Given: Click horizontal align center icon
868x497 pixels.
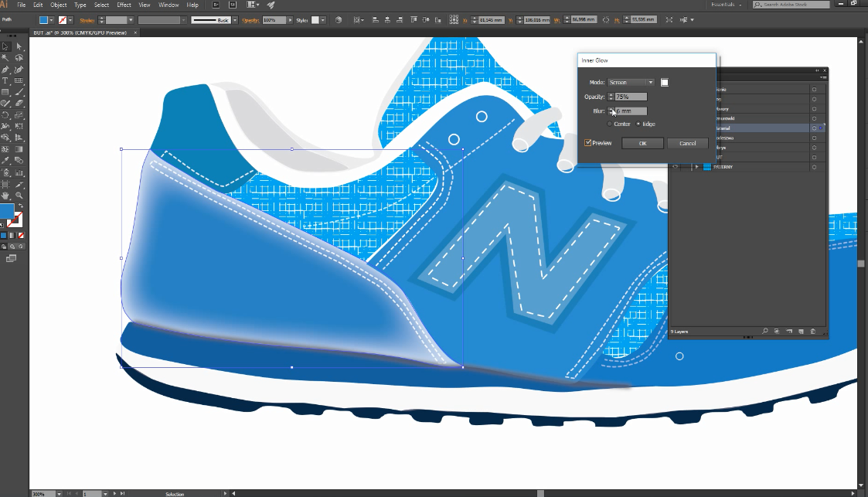Looking at the screenshot, I should pyautogui.click(x=387, y=20).
